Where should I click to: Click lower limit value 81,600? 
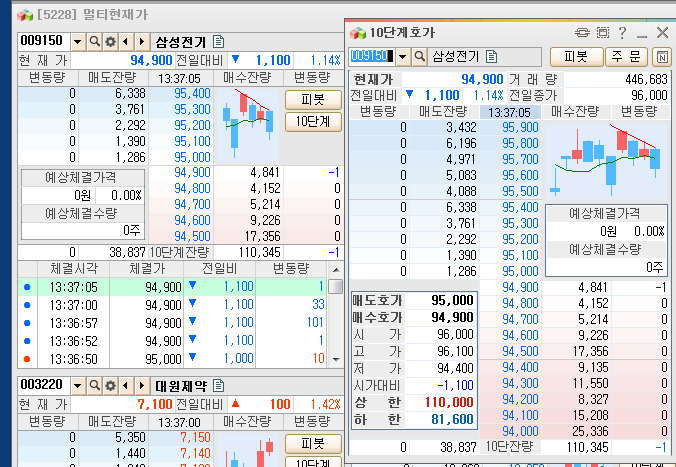(452, 419)
